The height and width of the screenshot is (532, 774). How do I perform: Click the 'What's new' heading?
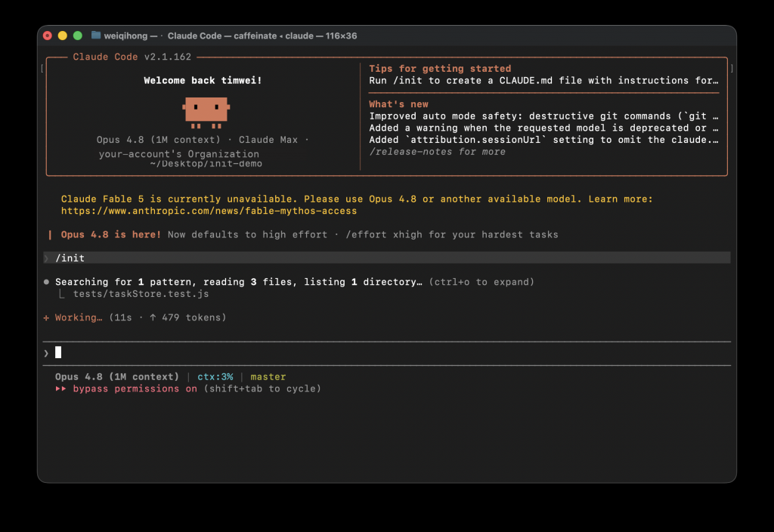[399, 104]
